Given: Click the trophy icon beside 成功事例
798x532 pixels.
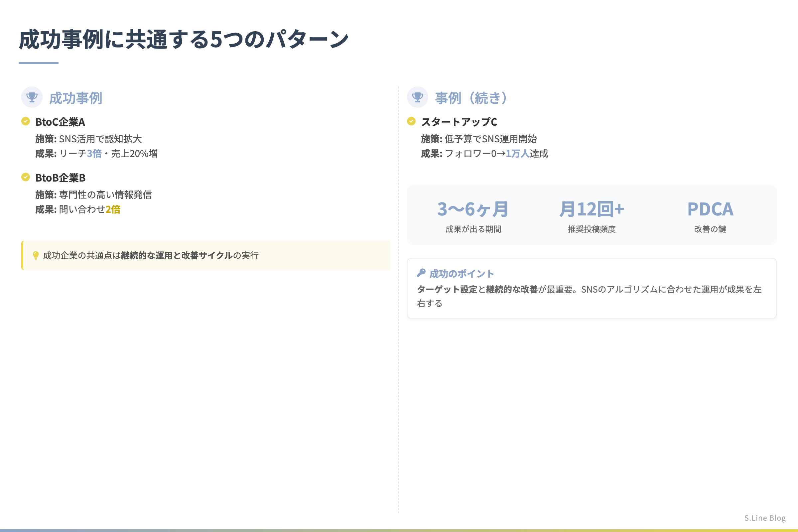Looking at the screenshot, I should pyautogui.click(x=32, y=97).
